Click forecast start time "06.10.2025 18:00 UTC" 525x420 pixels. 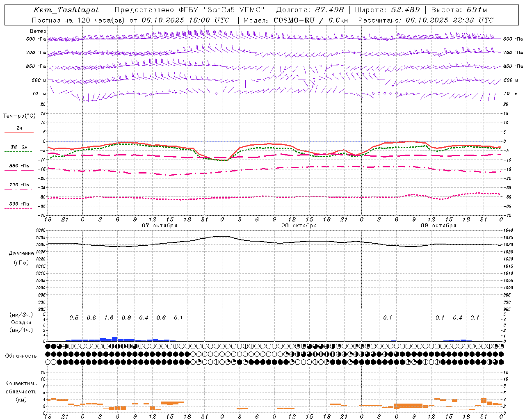click(x=185, y=20)
